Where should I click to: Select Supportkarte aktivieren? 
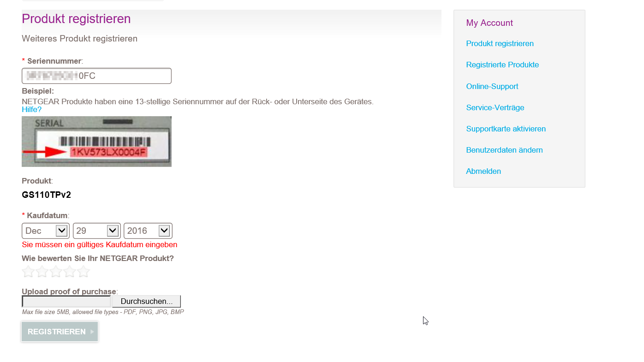(506, 129)
